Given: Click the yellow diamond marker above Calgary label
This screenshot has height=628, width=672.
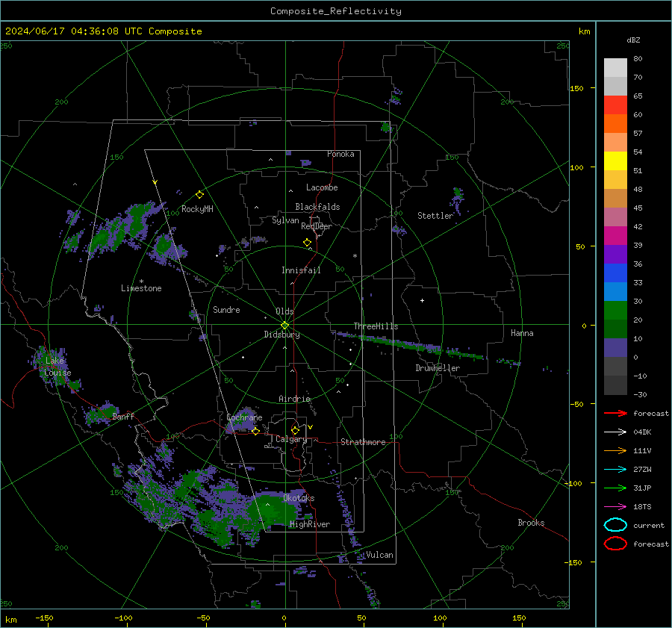Looking at the screenshot, I should click(x=295, y=430).
